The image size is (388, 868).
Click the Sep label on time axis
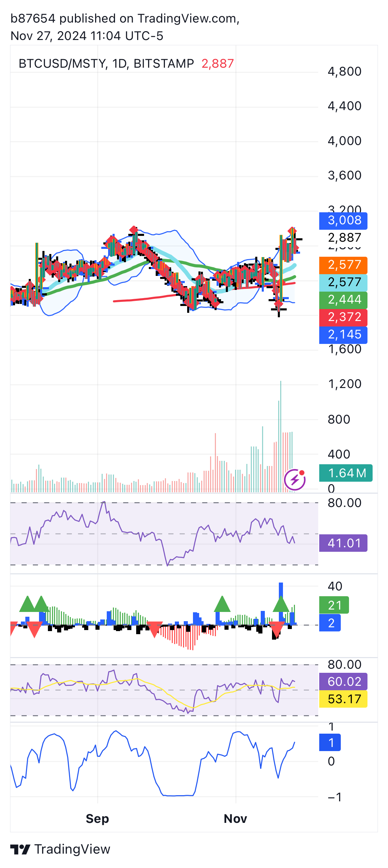pos(97,818)
